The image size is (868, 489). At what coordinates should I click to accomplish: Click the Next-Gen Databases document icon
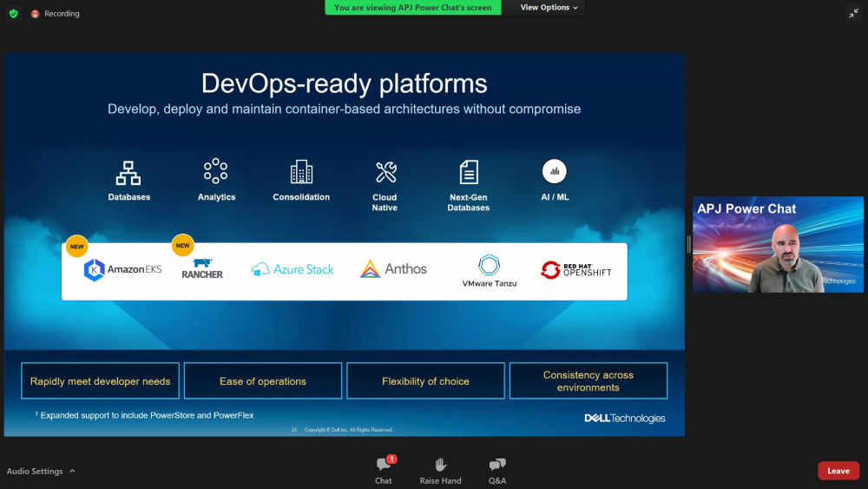coord(469,172)
